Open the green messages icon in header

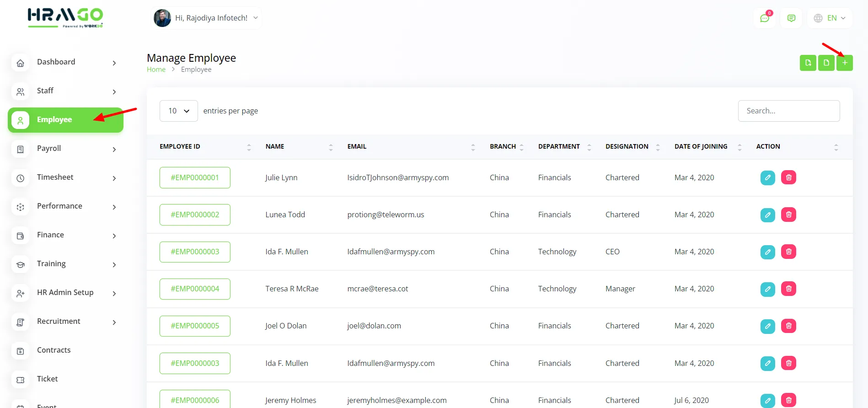point(791,18)
